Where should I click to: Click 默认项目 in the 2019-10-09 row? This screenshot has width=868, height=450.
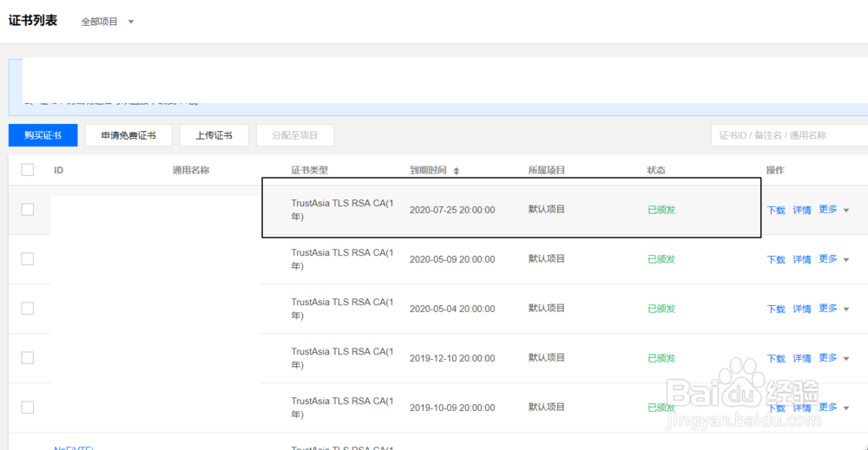546,408
